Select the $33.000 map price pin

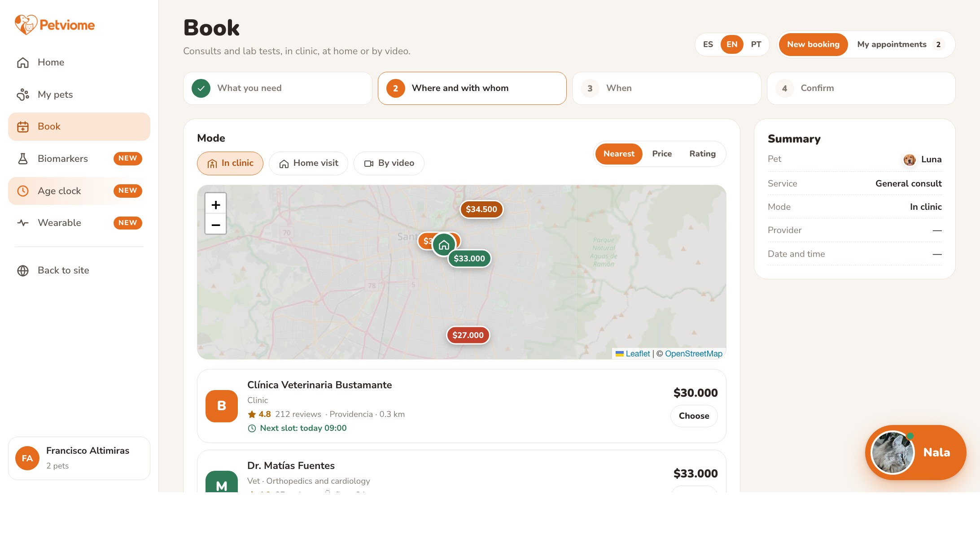[x=469, y=259]
